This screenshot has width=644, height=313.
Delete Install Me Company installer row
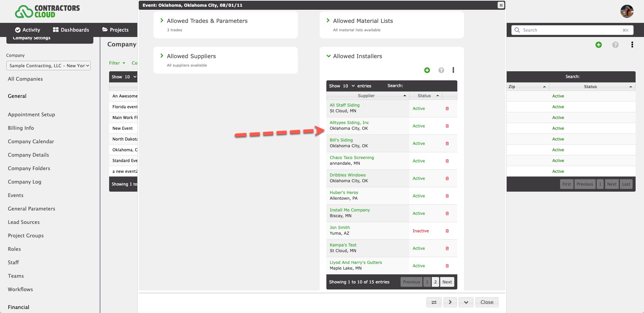pyautogui.click(x=447, y=213)
